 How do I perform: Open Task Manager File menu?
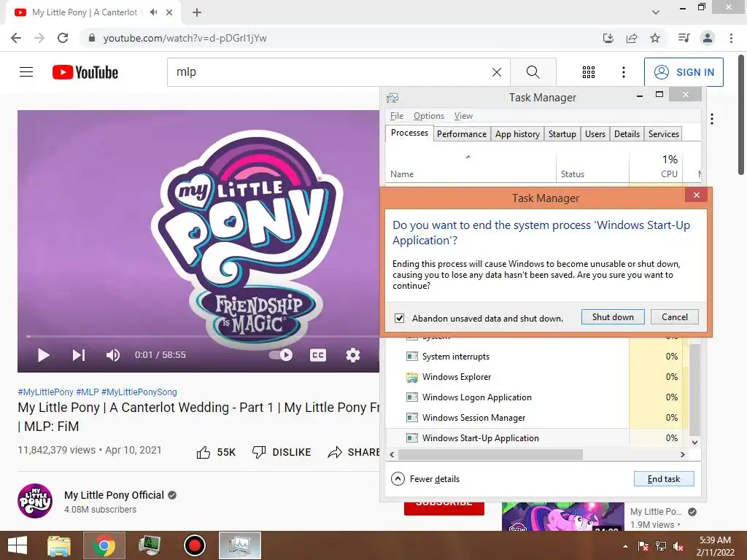(x=396, y=116)
